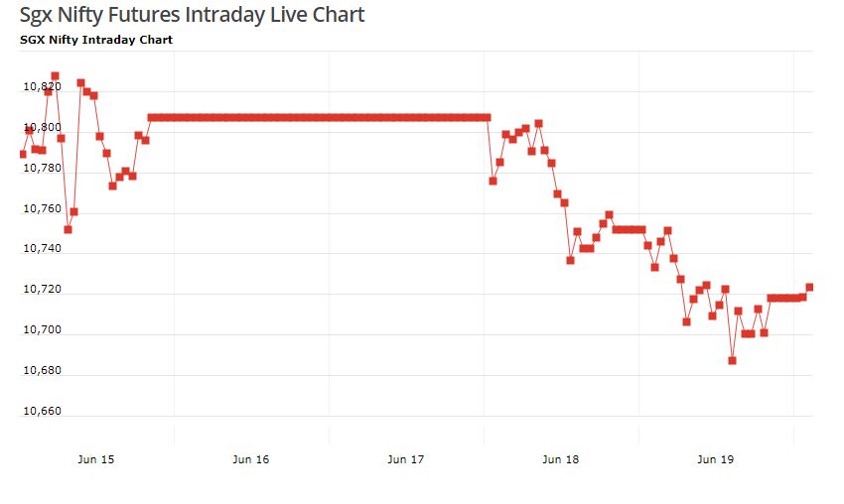This screenshot has height=504, width=844.
Task: Click the 10,780 y-axis label
Action: (x=42, y=169)
